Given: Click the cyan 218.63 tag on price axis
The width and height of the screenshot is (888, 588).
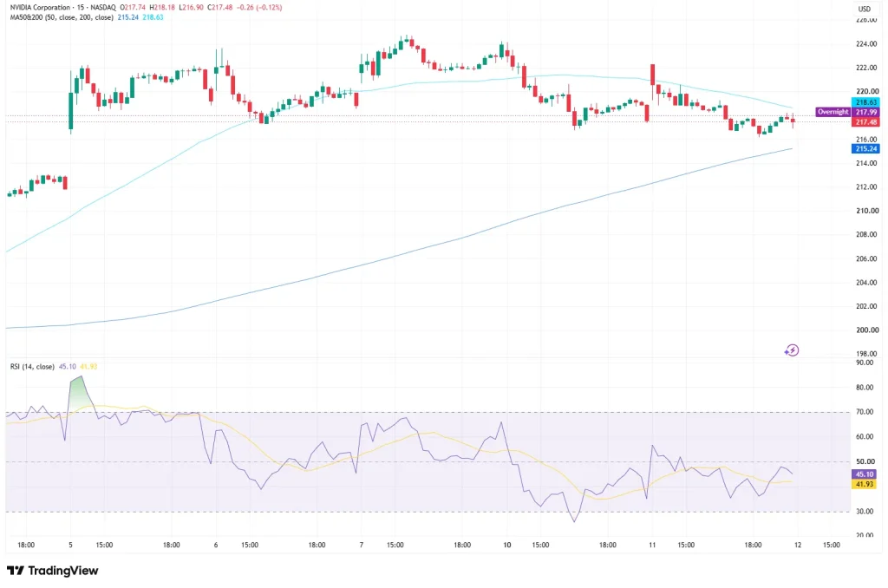Looking at the screenshot, I should [866, 102].
